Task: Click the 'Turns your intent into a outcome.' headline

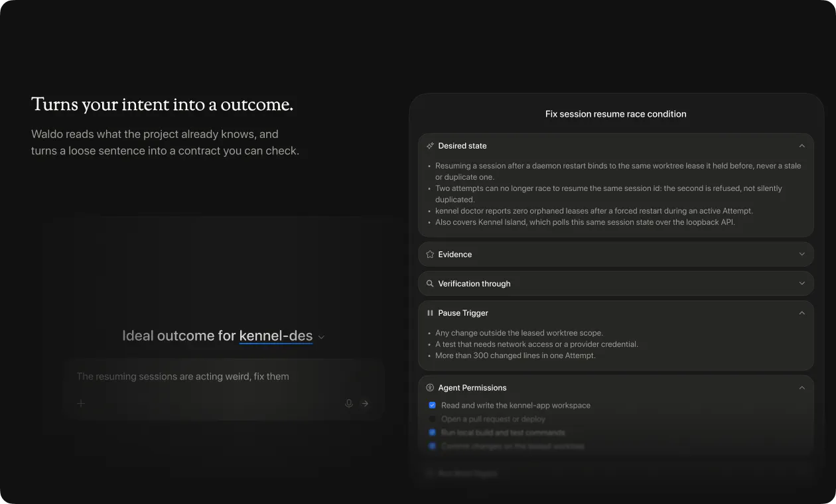Action: pyautogui.click(x=163, y=105)
